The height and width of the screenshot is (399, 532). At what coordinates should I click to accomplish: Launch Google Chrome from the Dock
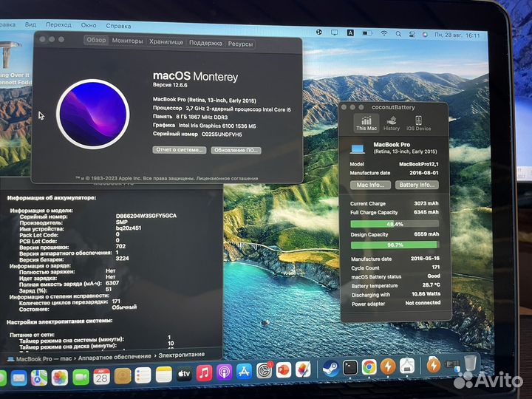tap(369, 366)
